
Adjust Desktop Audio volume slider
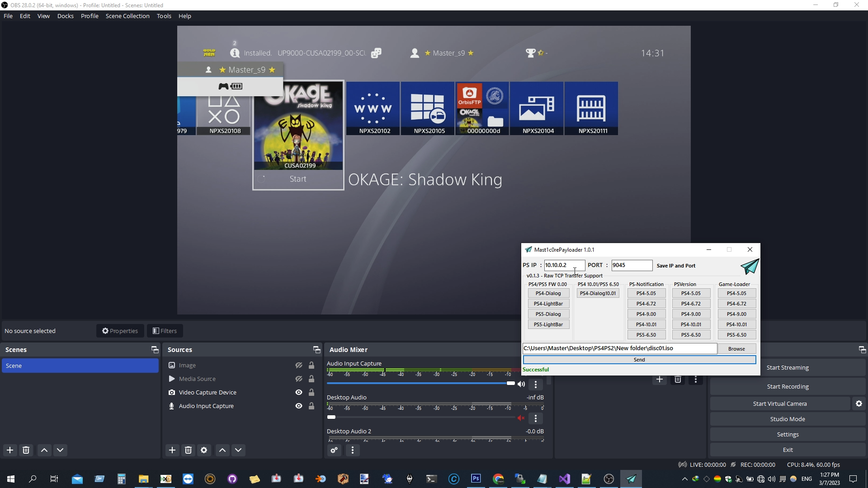tap(421, 417)
